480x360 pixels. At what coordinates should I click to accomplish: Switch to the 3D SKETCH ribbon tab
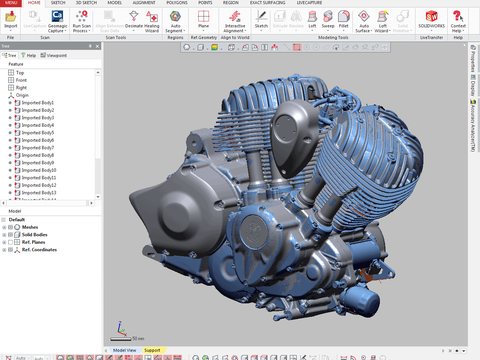[86, 3]
